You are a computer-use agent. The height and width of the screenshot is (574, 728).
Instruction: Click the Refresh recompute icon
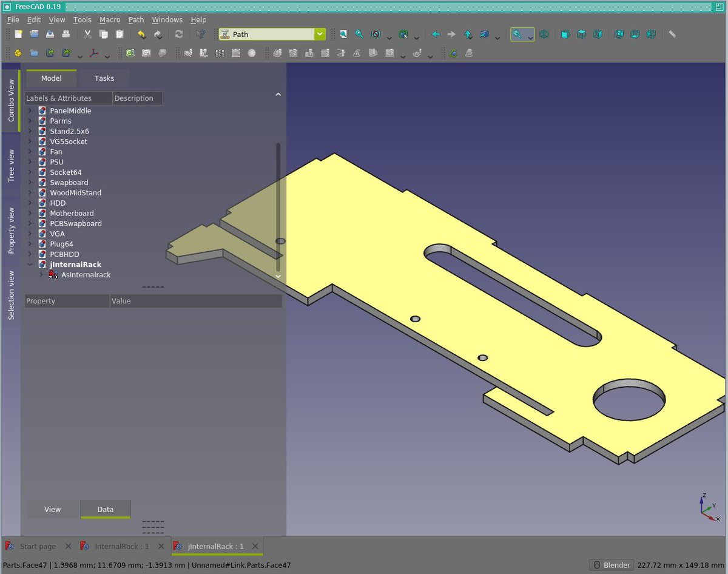pyautogui.click(x=179, y=35)
